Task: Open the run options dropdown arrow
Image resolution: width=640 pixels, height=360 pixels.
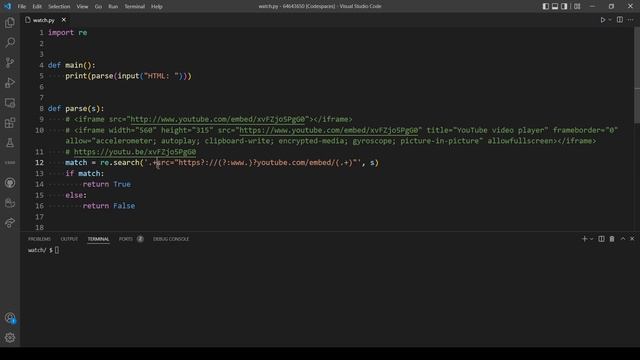Action: coord(610,20)
